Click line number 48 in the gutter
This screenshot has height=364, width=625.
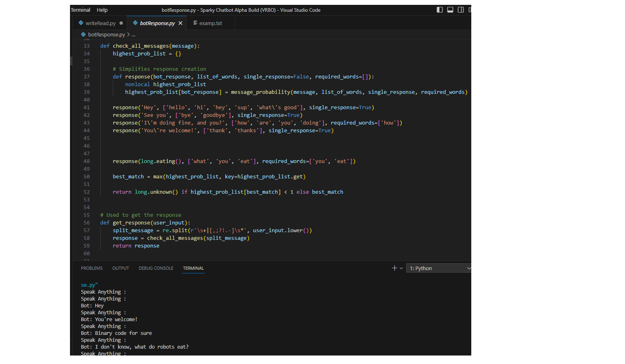(87, 161)
